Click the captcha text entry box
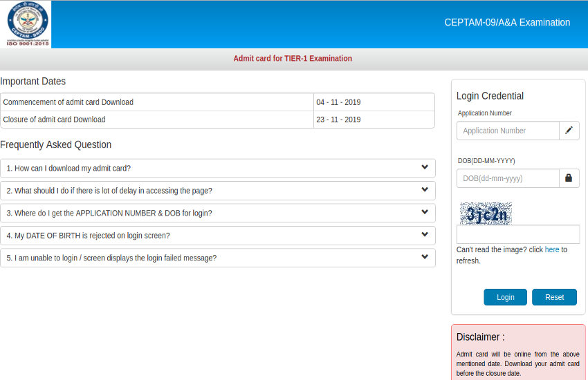Viewport: 588px width, 380px height. [517, 234]
